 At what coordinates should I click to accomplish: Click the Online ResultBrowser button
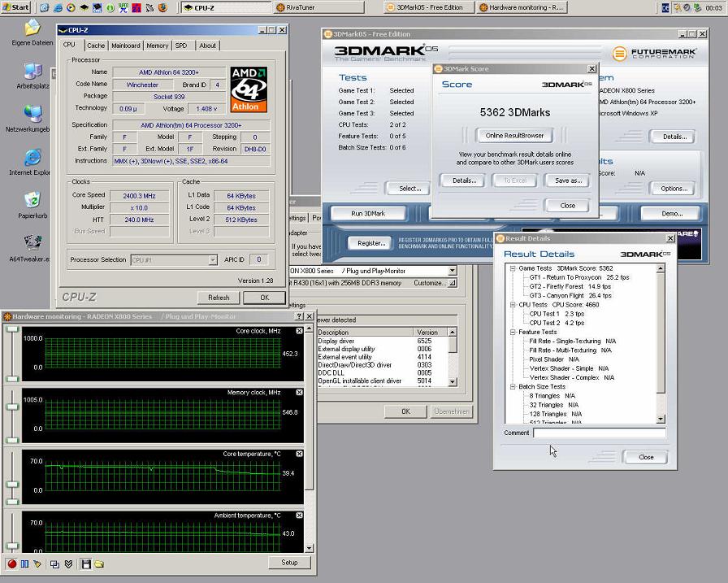point(514,136)
